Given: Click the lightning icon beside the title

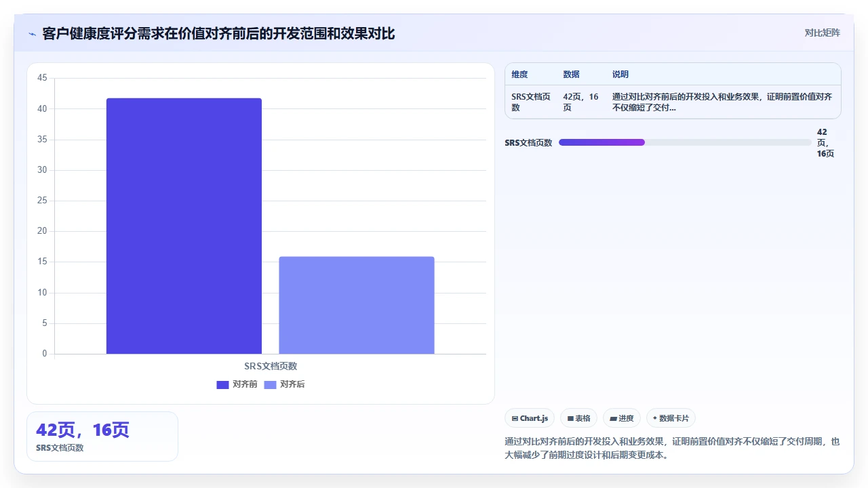Looking at the screenshot, I should [32, 34].
